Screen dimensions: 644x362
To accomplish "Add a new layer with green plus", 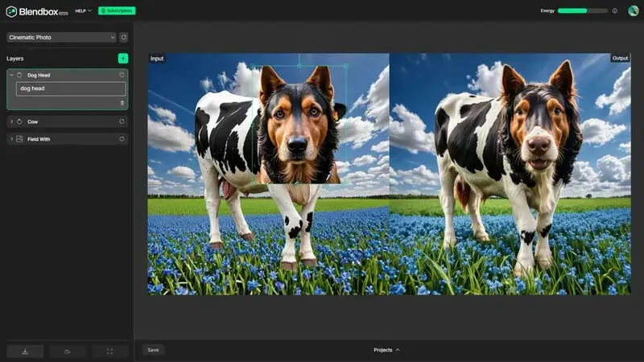I will point(123,58).
